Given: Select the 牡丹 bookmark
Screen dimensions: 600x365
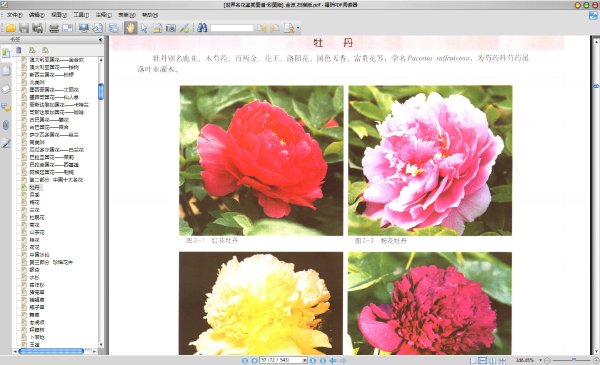Looking at the screenshot, I should tap(35, 187).
